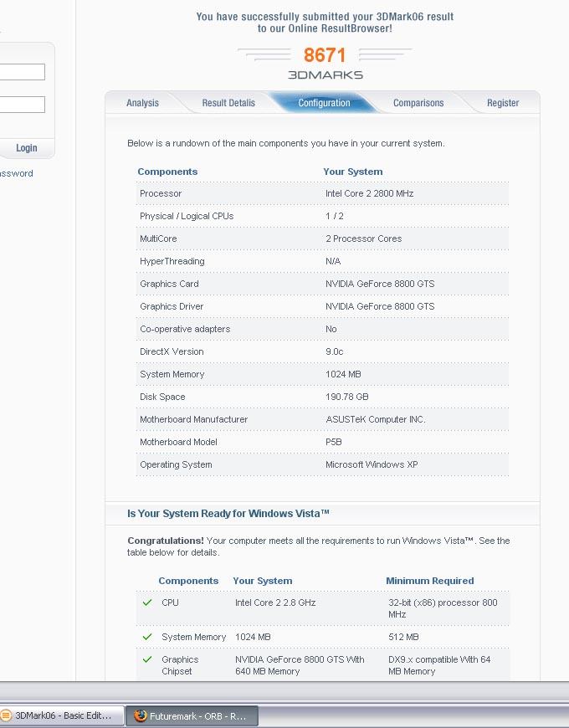
Task: Click the 'P5B' motherboard model value
Action: (x=334, y=442)
